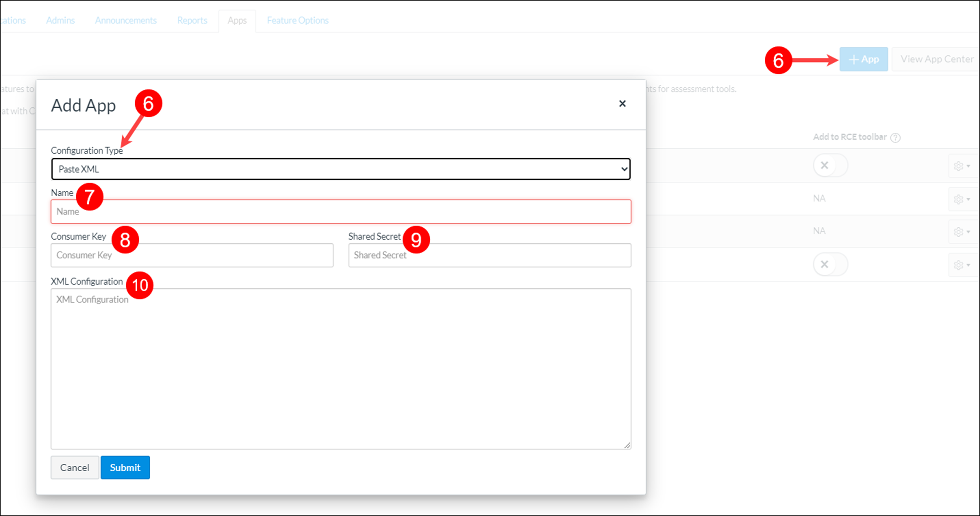Open the third row's gear settings menu
The image size is (980, 516).
(x=961, y=232)
